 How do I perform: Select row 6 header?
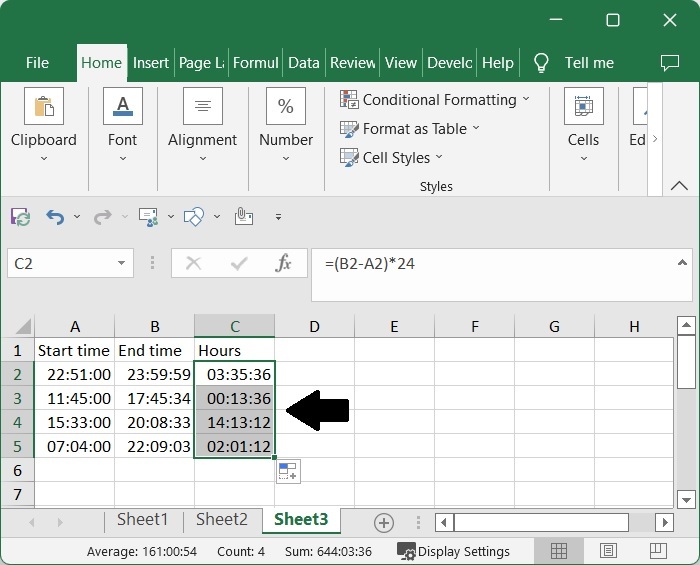[17, 470]
